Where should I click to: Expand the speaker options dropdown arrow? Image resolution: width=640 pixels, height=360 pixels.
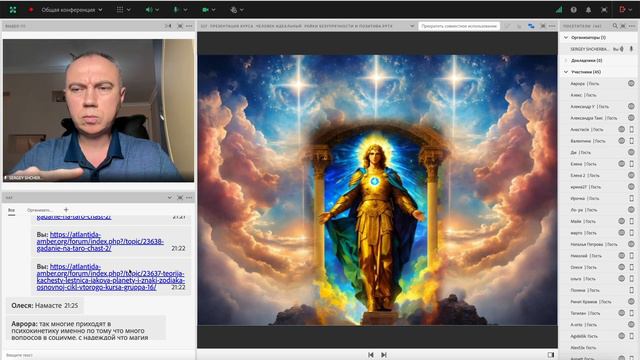click(x=157, y=10)
